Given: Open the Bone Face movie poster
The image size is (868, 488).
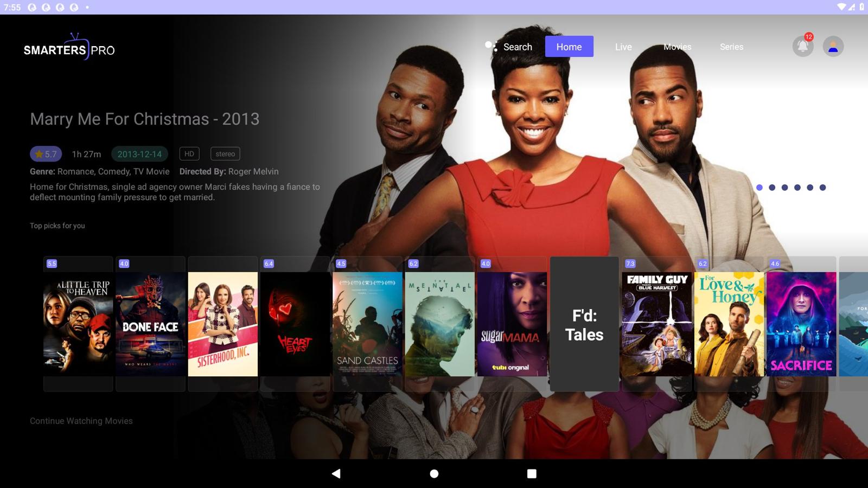Looking at the screenshot, I should [150, 324].
